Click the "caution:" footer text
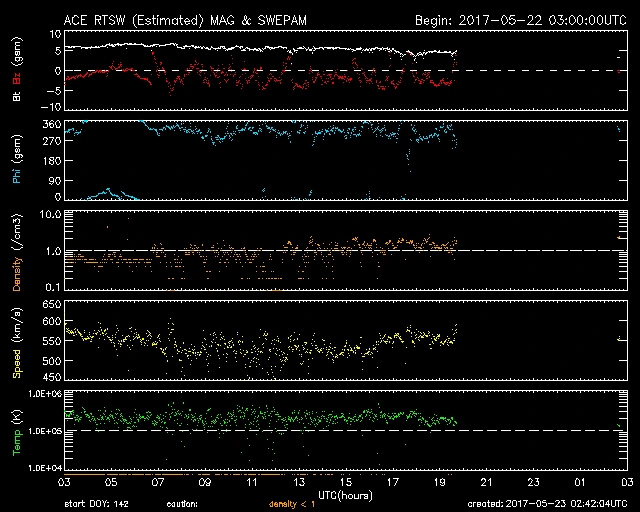This screenshot has height=512, width=640. coord(182,504)
